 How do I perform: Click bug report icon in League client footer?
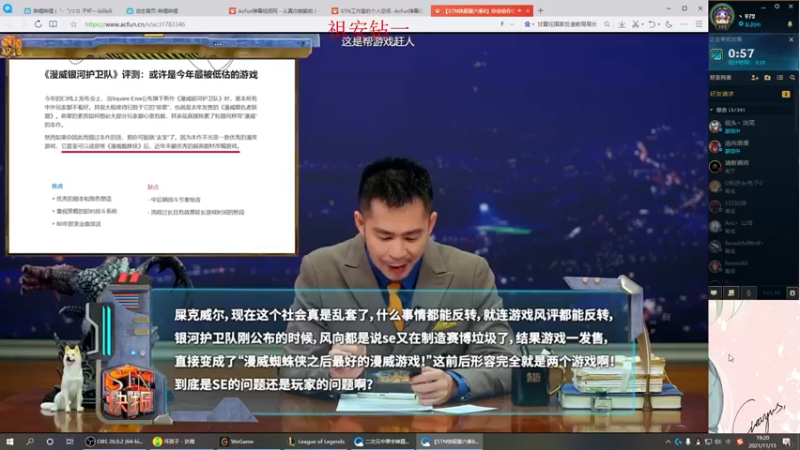point(792,293)
